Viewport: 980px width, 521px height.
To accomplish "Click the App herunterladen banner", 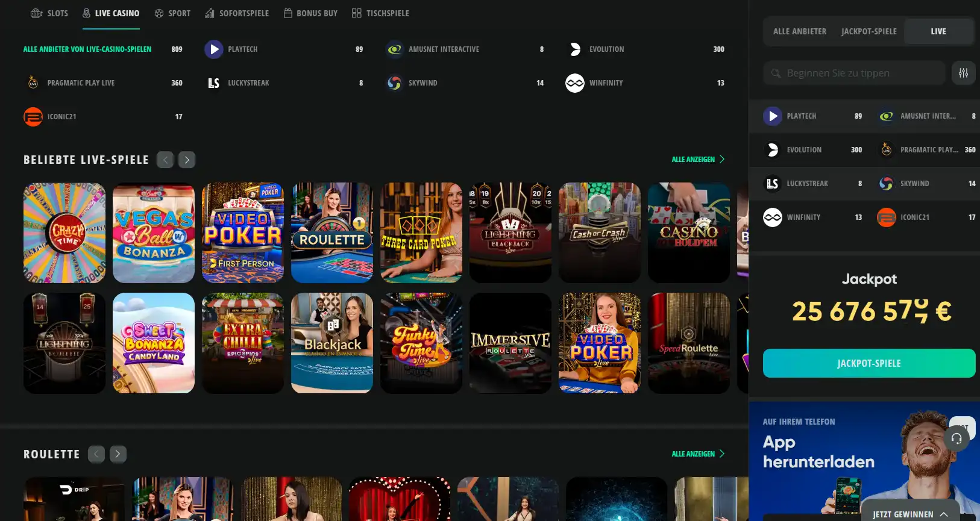I will click(x=864, y=461).
